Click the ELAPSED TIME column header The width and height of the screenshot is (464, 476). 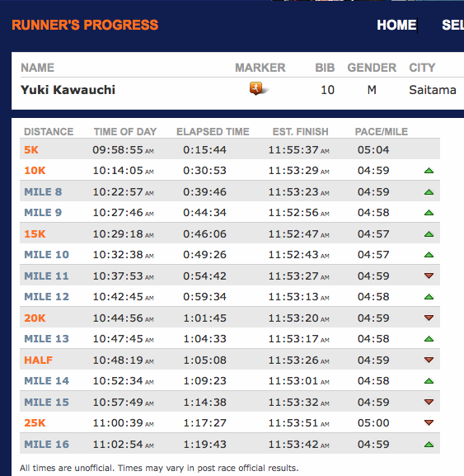click(213, 131)
